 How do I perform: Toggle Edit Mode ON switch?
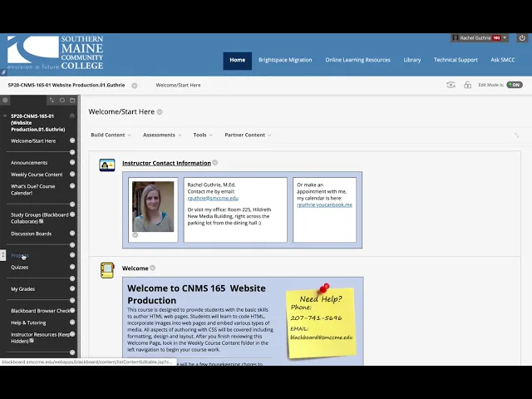coord(515,85)
